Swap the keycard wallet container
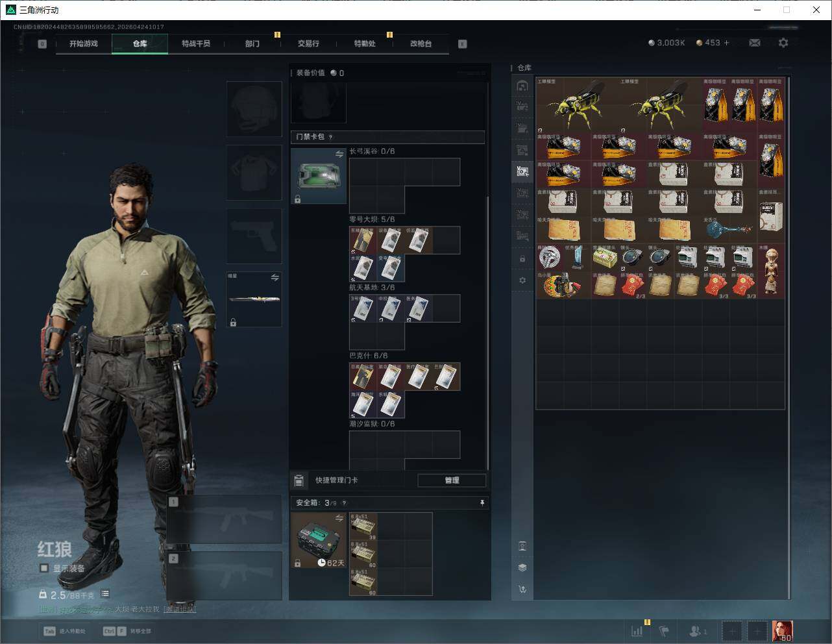The image size is (832, 644). click(x=339, y=154)
